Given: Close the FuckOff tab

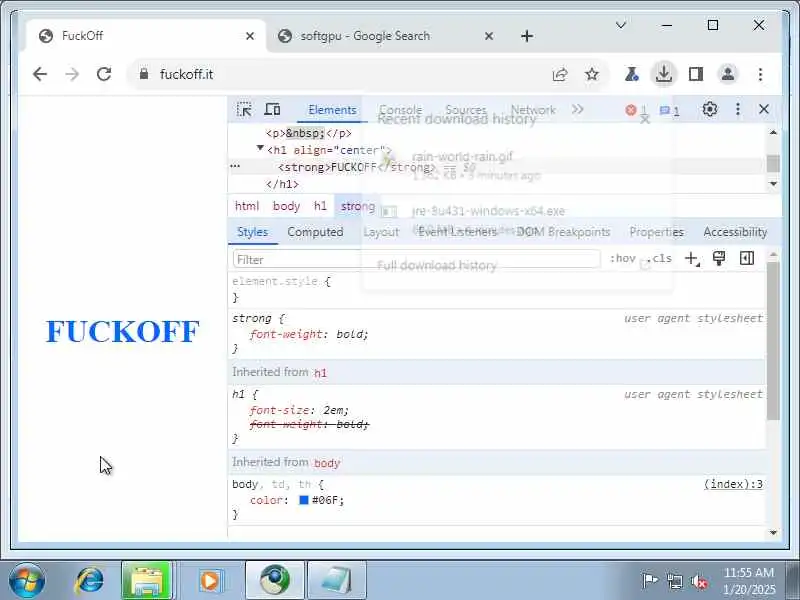Looking at the screenshot, I should (x=249, y=36).
